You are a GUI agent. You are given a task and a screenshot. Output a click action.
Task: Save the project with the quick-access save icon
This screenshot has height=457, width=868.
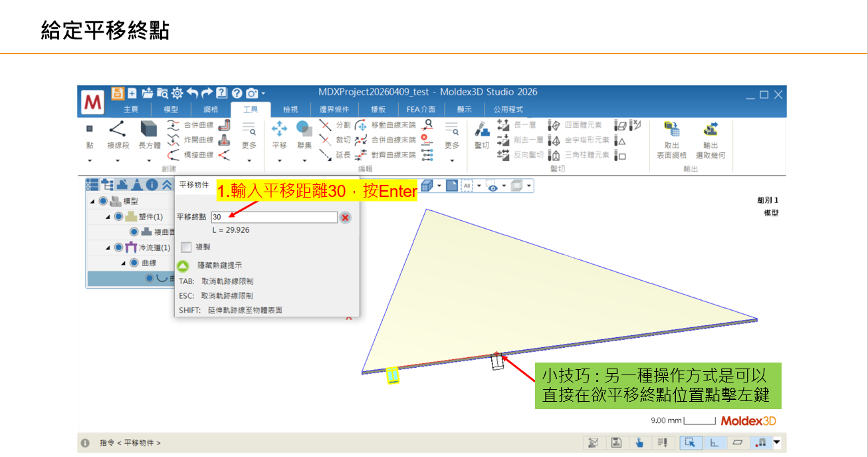tap(118, 93)
